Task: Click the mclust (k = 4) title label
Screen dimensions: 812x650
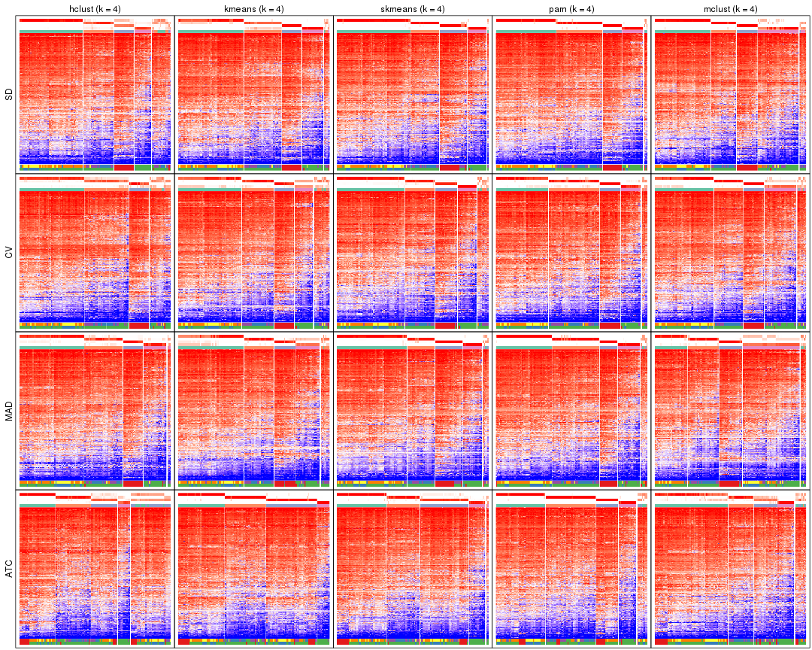Action: coord(732,10)
